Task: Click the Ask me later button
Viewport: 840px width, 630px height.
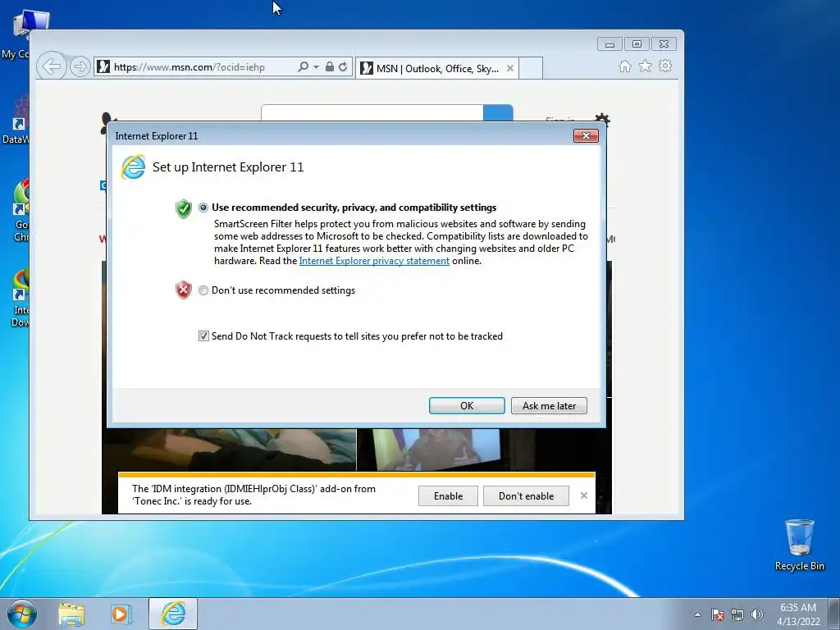Action: pyautogui.click(x=549, y=405)
